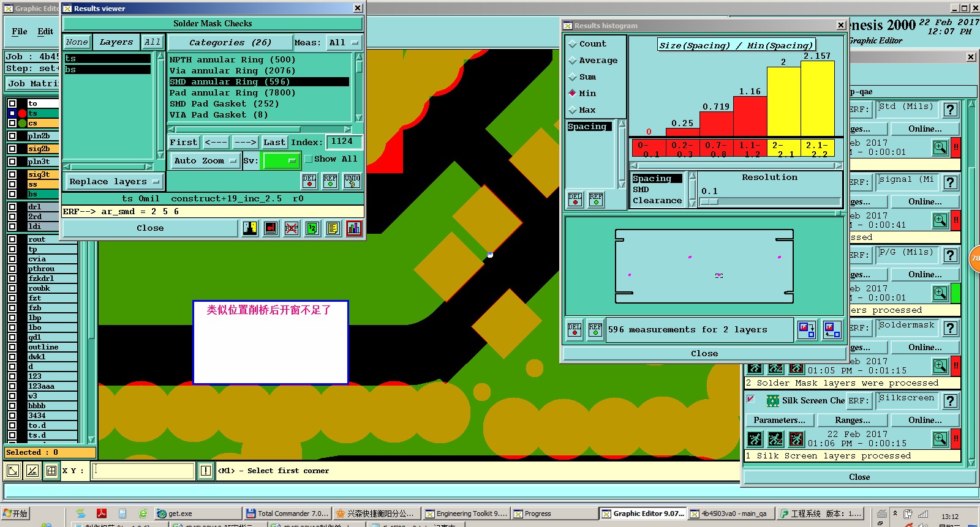This screenshot has width=980, height=527.
Task: Click the REF icon in Results viewer
Action: coord(330,181)
